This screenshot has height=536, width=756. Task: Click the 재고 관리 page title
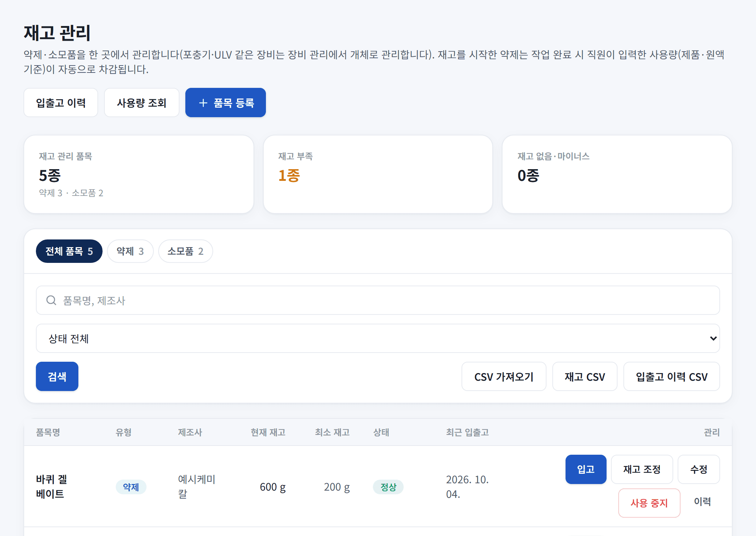pos(57,33)
